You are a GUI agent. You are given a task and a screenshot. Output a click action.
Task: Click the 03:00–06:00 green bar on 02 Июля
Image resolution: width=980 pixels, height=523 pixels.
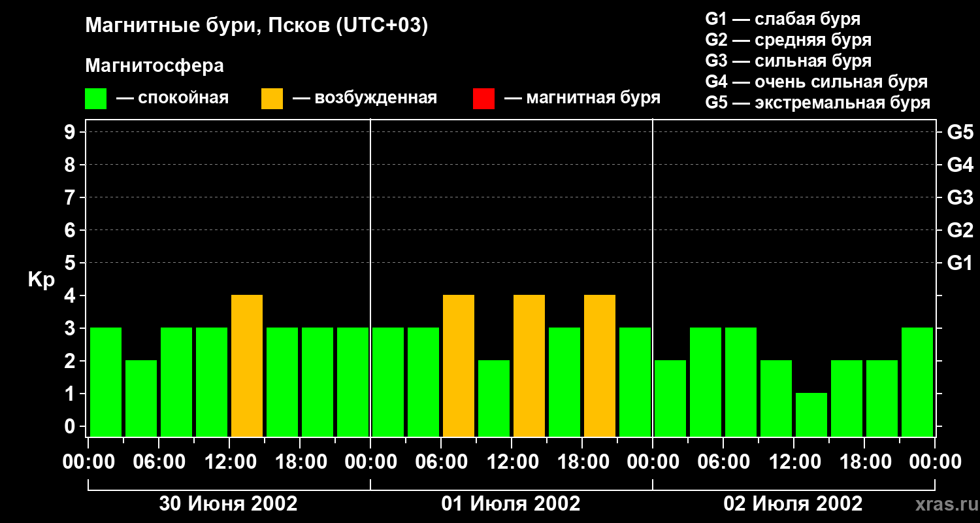pos(706,382)
